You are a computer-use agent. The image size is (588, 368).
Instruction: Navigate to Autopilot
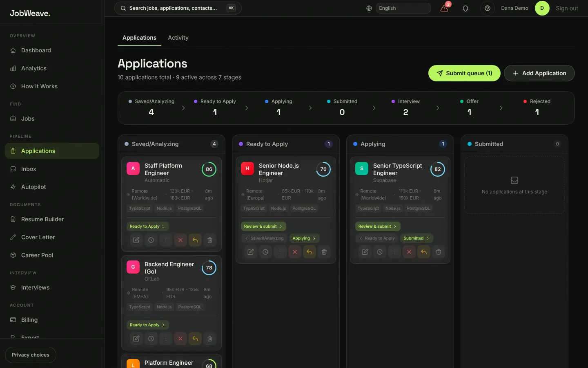pos(52,187)
